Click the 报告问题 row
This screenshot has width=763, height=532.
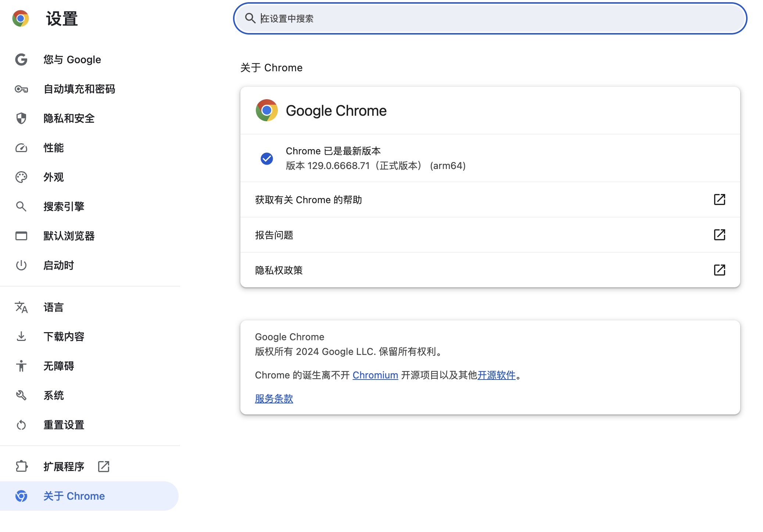point(490,235)
